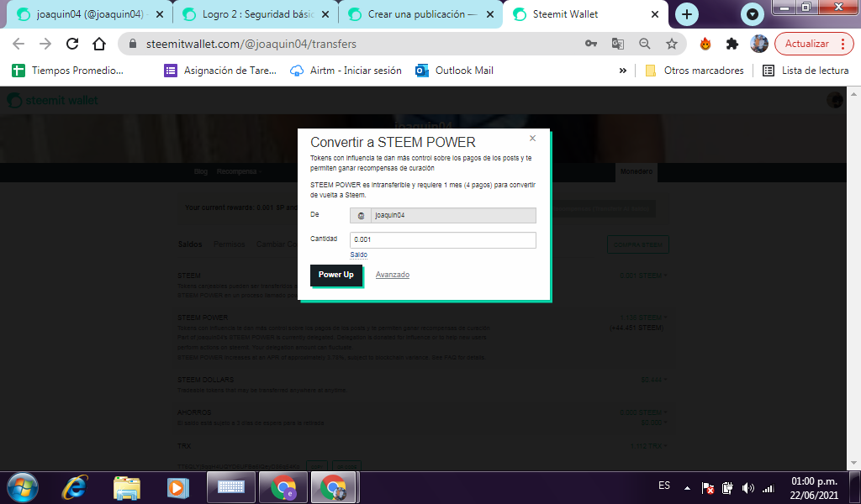This screenshot has height=504, width=861.
Task: Click the Actualizar update button
Action: click(806, 44)
